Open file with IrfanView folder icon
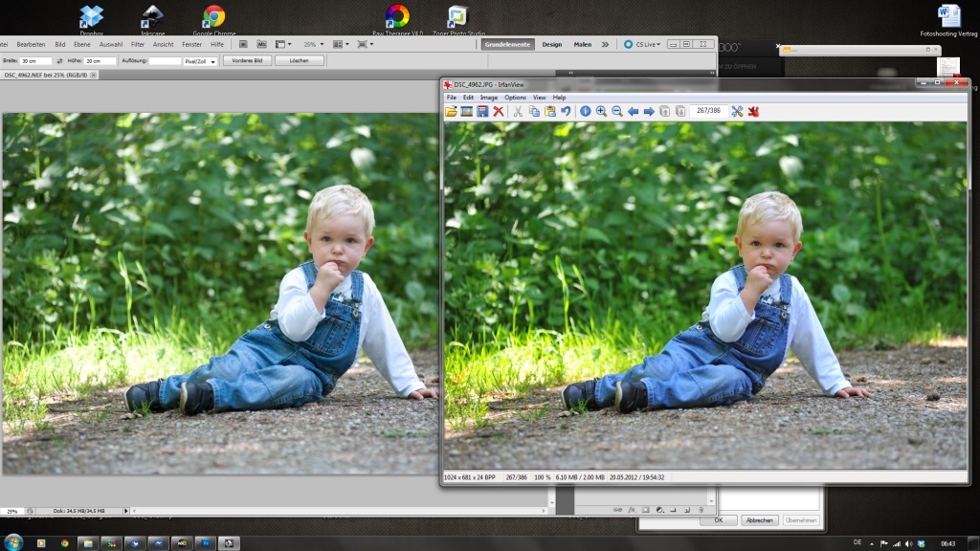 click(x=451, y=111)
